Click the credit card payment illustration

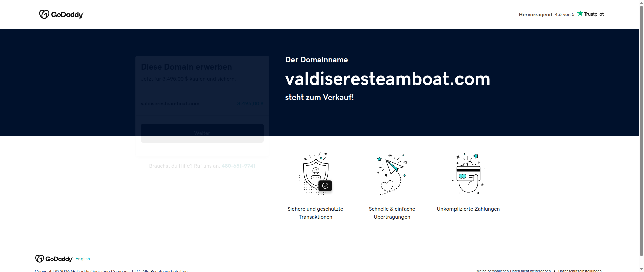(468, 173)
